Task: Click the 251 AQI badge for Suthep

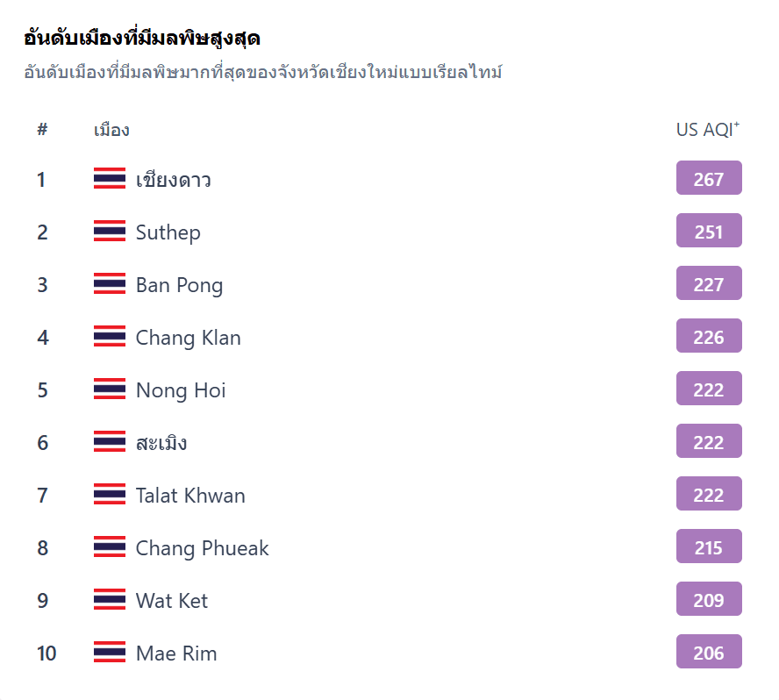Action: click(708, 231)
